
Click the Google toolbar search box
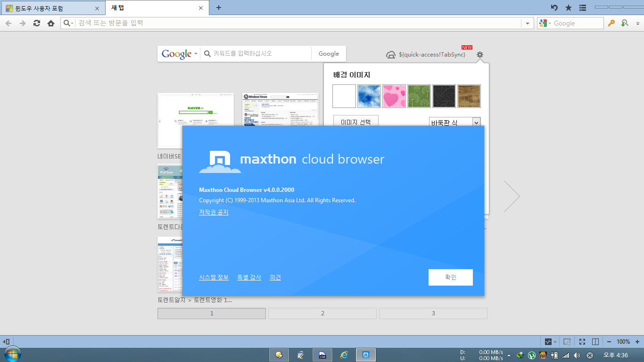[577, 23]
